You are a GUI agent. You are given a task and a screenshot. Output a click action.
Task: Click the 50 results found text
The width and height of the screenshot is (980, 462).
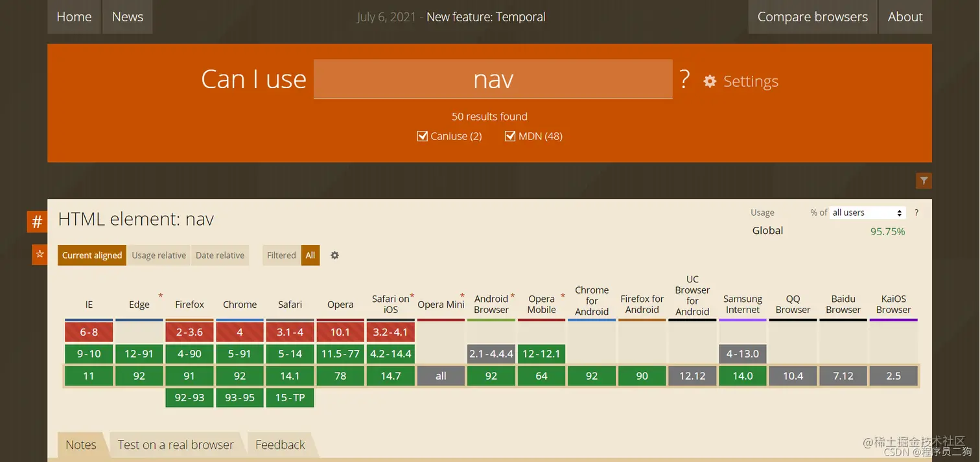tap(489, 117)
